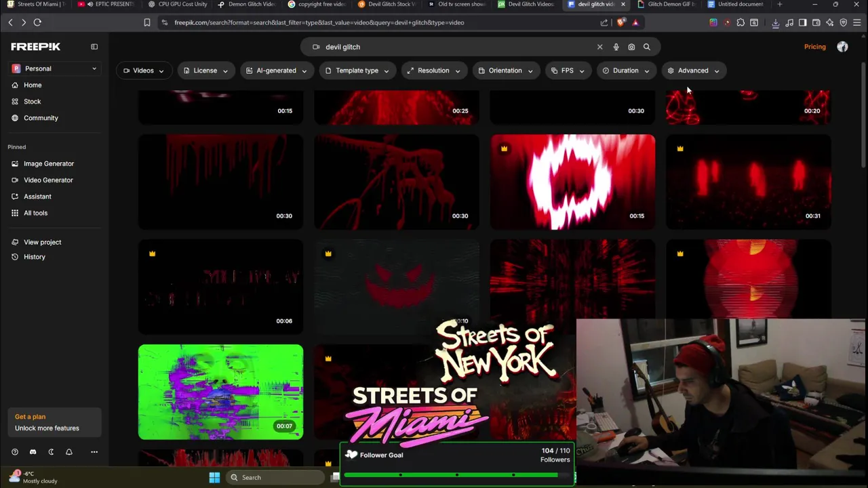Open the Help question mark icon

pos(15,452)
